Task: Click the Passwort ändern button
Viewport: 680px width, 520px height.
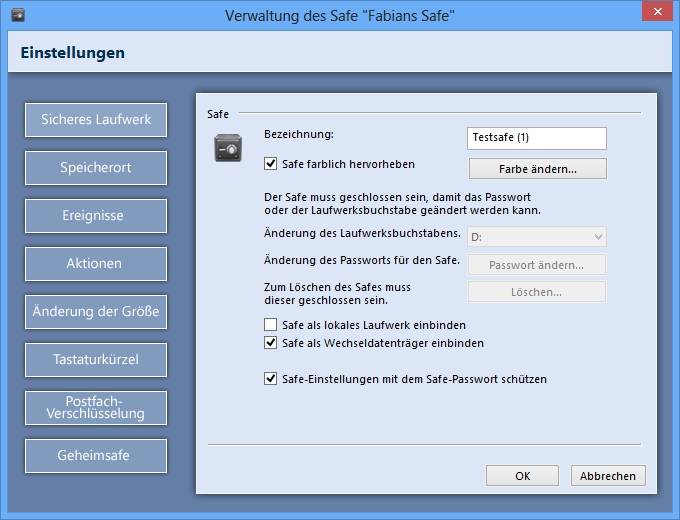Action: tap(537, 265)
